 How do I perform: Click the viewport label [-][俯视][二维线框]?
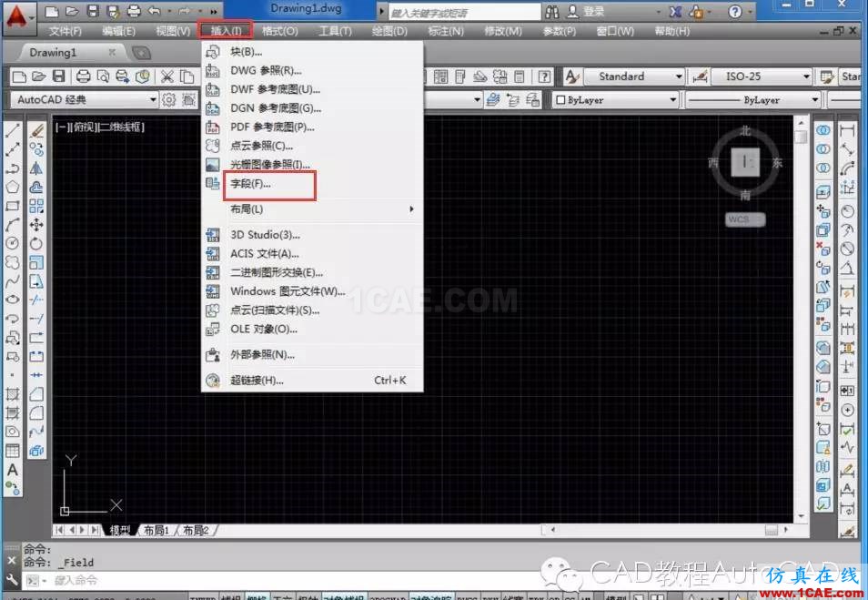tap(100, 127)
